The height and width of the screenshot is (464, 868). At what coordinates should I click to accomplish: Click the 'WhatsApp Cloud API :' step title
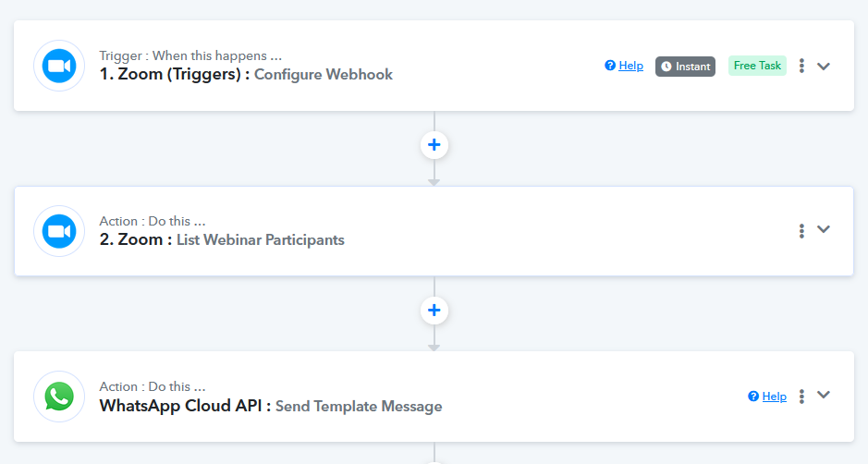click(185, 406)
